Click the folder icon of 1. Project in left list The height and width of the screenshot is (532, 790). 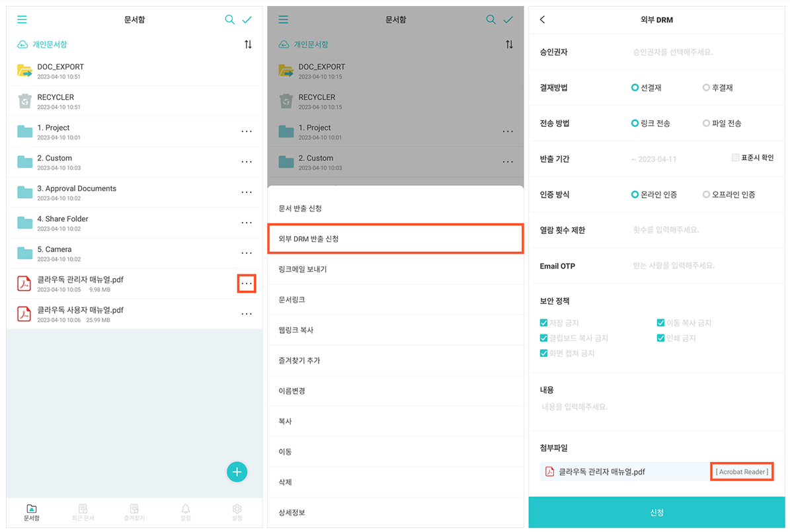click(24, 132)
